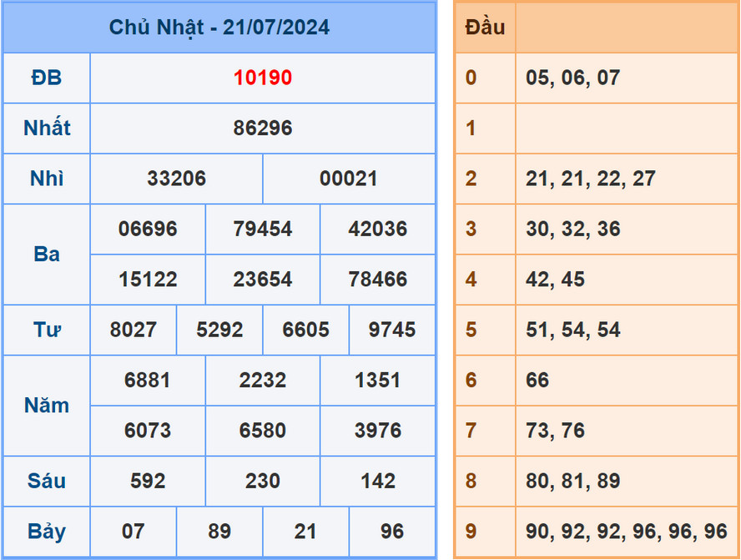Select sixth prize number 230
This screenshot has height=560, width=741.
(x=262, y=481)
